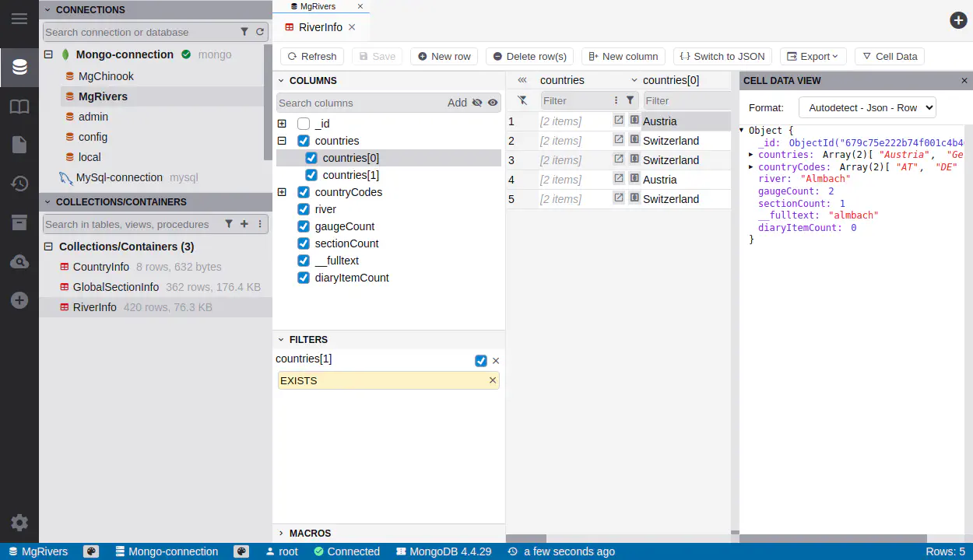The width and height of the screenshot is (973, 560).
Task: Open the Format dropdown in Cell Data View
Action: [x=867, y=107]
